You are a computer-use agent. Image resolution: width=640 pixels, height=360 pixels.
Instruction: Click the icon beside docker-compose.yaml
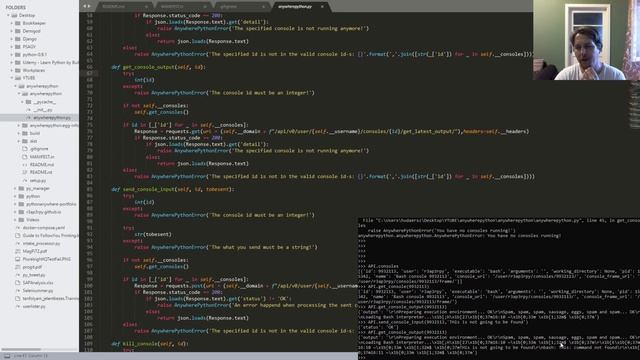(x=18, y=227)
